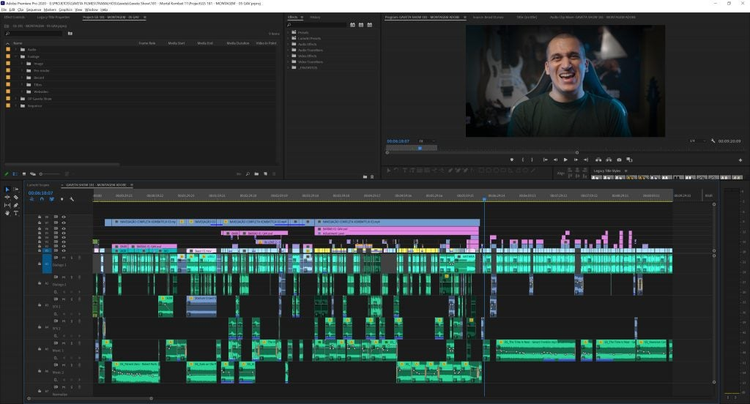This screenshot has height=404, width=750.
Task: Open timeline display settings wrench
Action: pos(72,199)
